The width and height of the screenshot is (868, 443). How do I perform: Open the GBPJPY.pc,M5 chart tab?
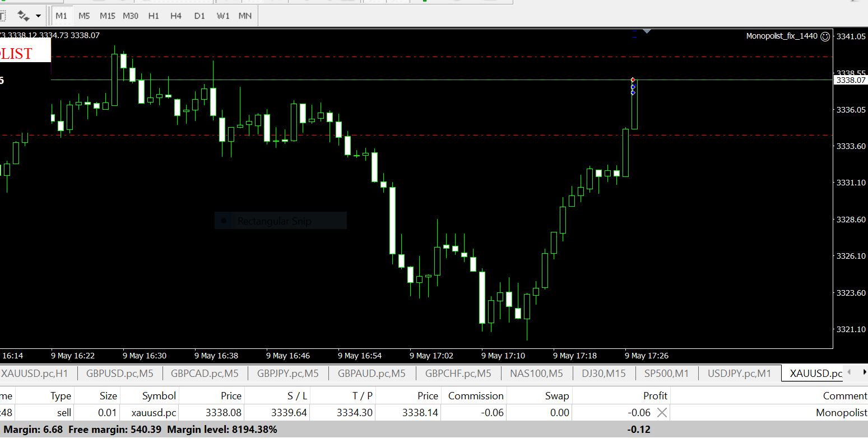tap(287, 374)
